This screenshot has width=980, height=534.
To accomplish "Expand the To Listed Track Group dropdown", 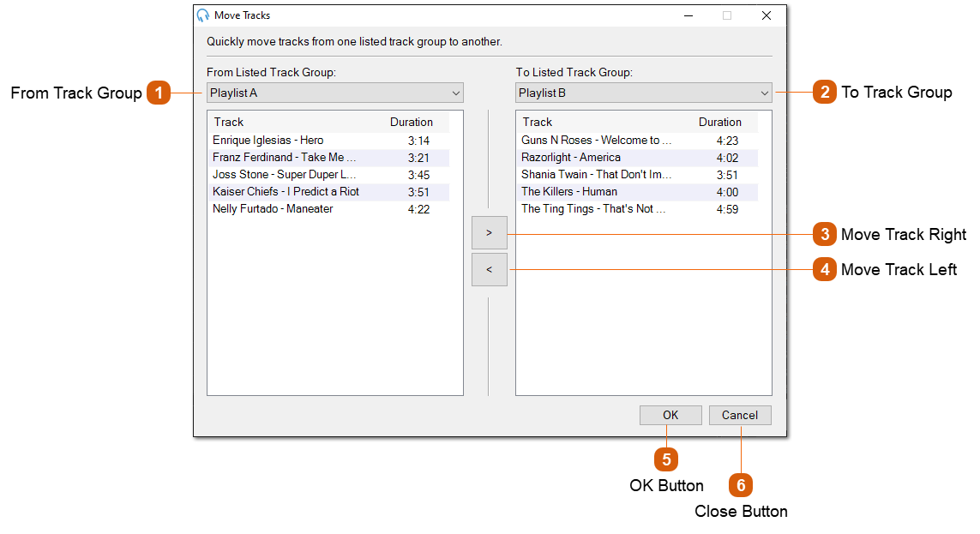I will [643, 93].
